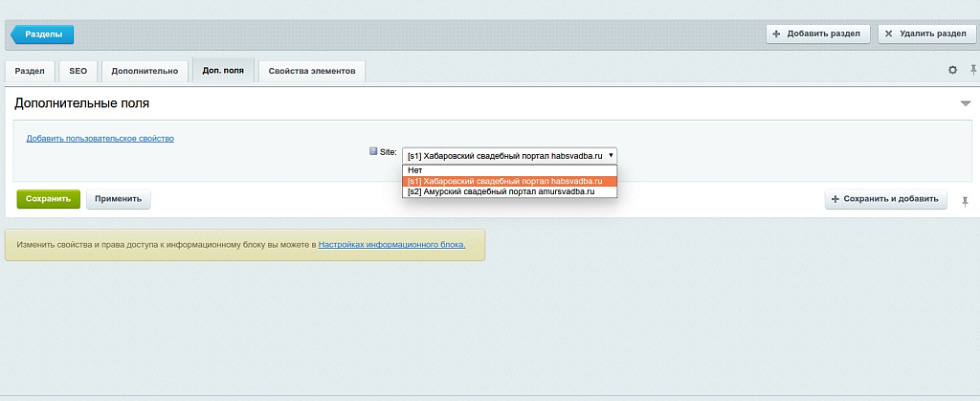Click the settings gear icon near tabs

(x=952, y=70)
